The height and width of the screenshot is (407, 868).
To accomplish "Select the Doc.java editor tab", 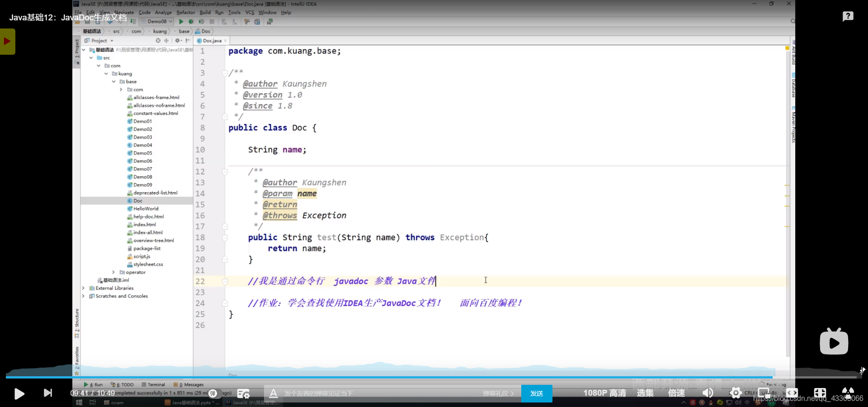I will tap(212, 41).
